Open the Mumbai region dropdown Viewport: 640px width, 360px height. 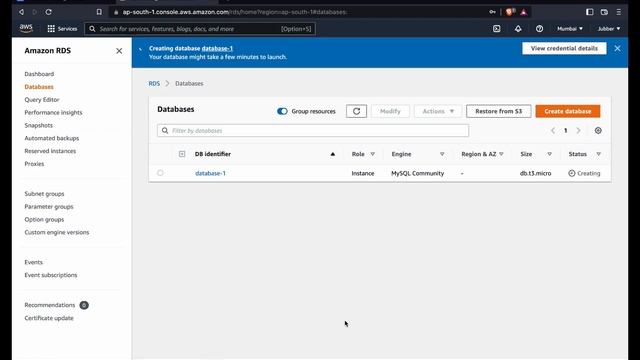coord(570,29)
